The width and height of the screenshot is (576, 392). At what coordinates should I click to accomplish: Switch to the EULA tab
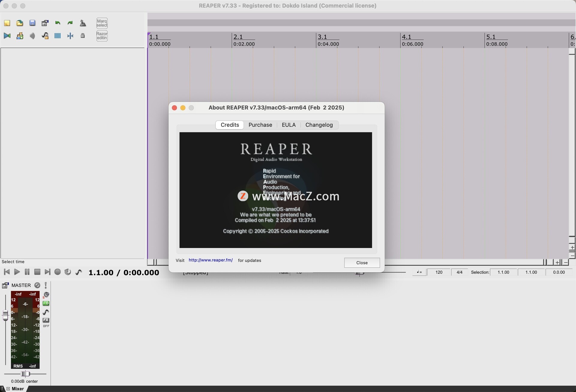[289, 125]
